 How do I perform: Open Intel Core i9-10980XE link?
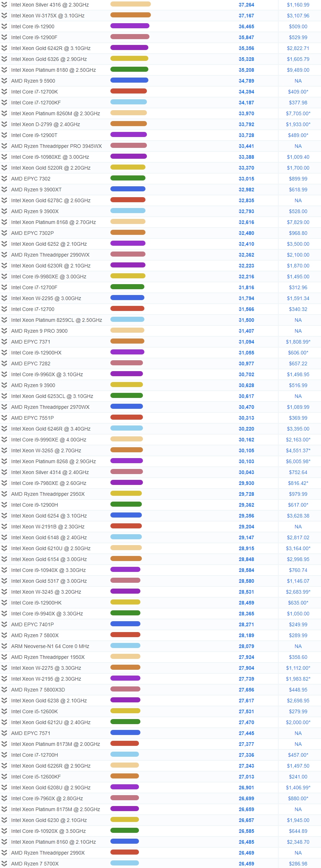[x=50, y=157]
